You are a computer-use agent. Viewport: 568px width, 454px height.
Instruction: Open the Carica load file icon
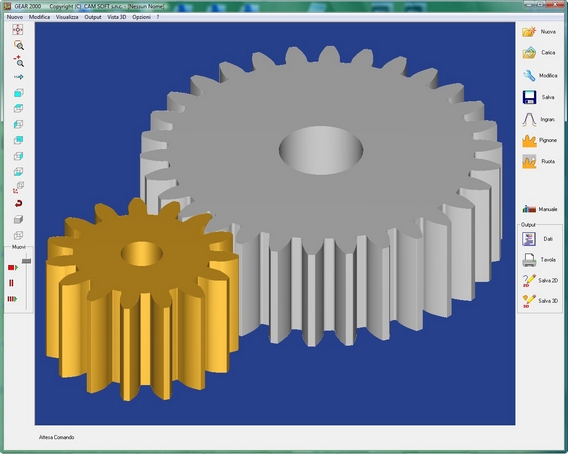(529, 53)
